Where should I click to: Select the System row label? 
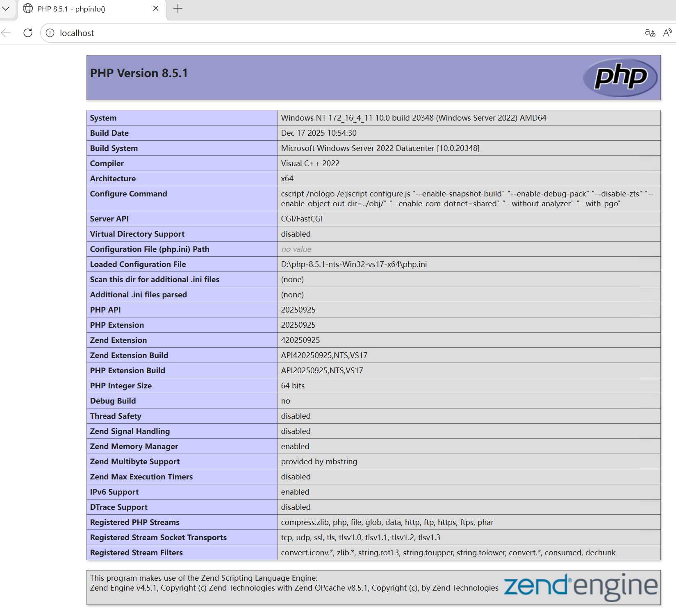(103, 118)
